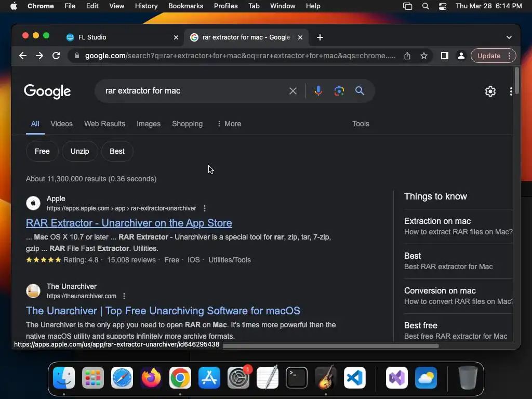Apply the Best filter chip
Viewport: 532px width, 399px height.
point(117,151)
